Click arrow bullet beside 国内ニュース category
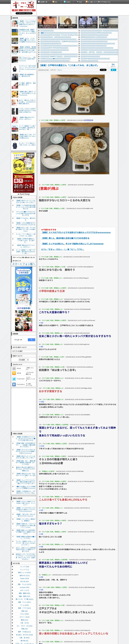129x644 pixels. tap(12, 573)
